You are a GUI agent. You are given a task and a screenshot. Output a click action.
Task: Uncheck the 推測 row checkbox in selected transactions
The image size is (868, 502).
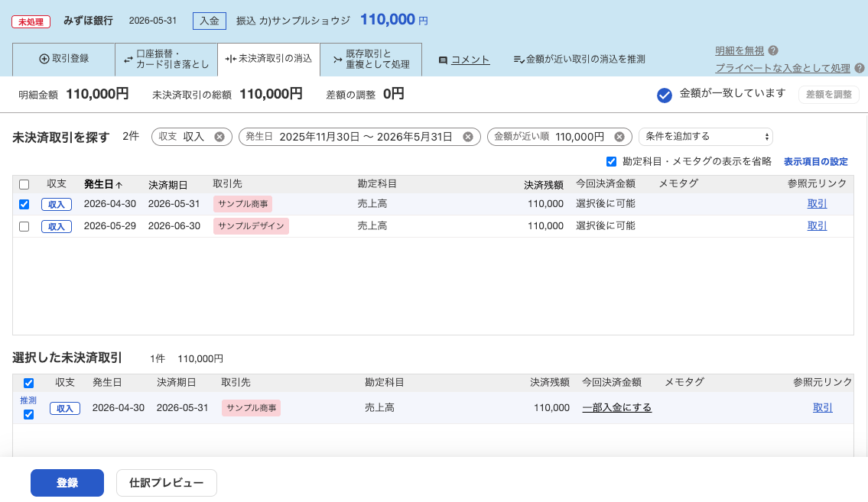click(x=29, y=415)
